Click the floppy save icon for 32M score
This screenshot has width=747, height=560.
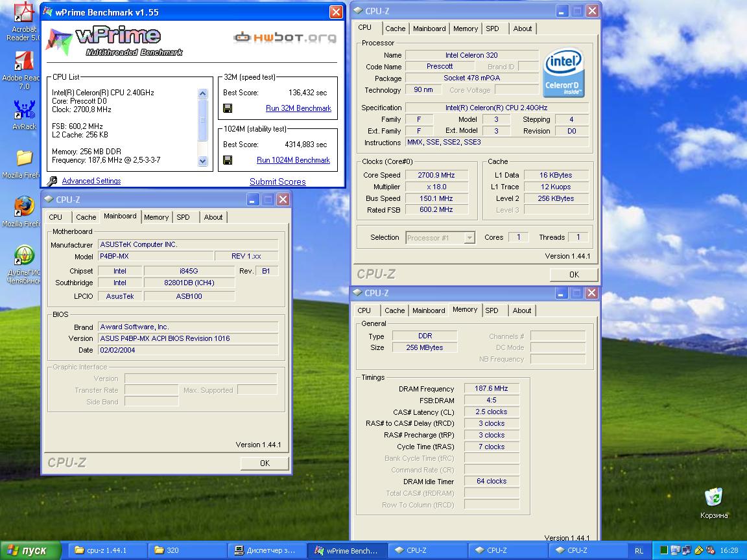228,108
